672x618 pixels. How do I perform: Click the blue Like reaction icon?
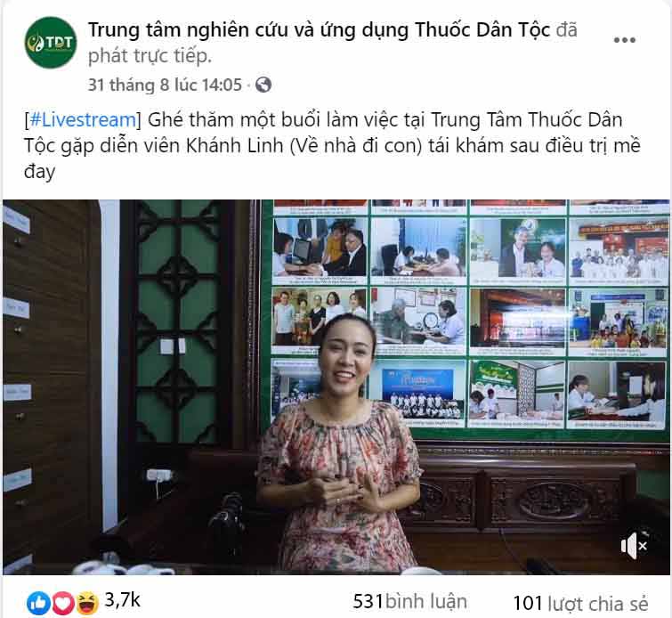(38, 603)
